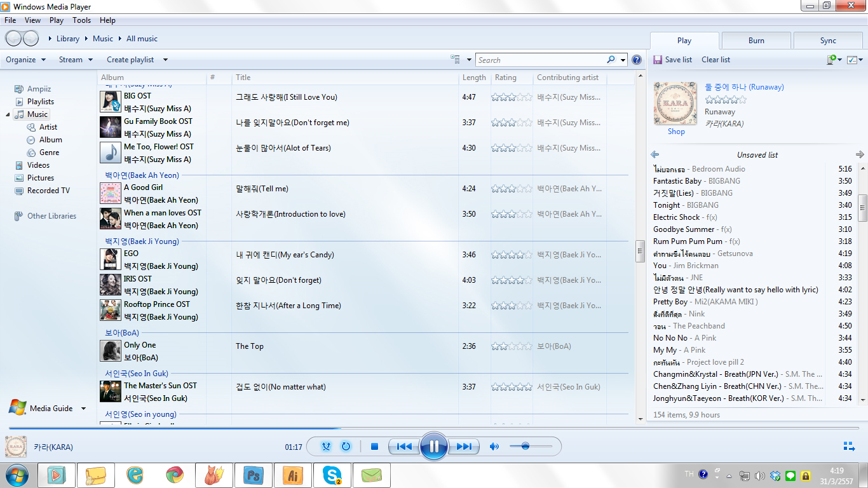Collapse the Music tree node
The width and height of the screenshot is (868, 488).
pyautogui.click(x=8, y=114)
